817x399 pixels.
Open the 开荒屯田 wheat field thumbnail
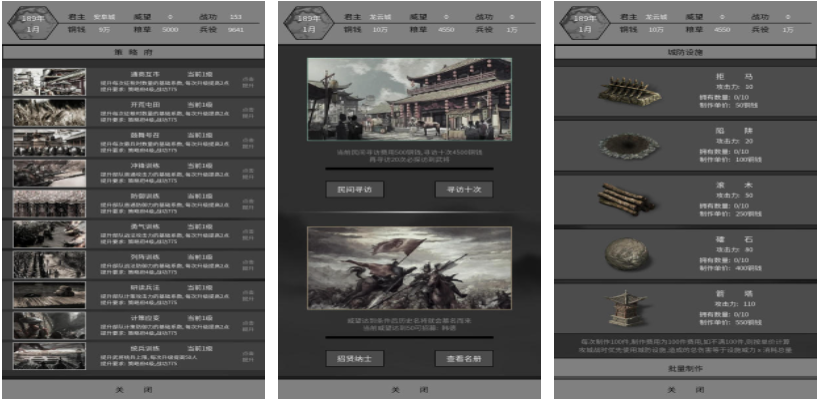[49, 113]
